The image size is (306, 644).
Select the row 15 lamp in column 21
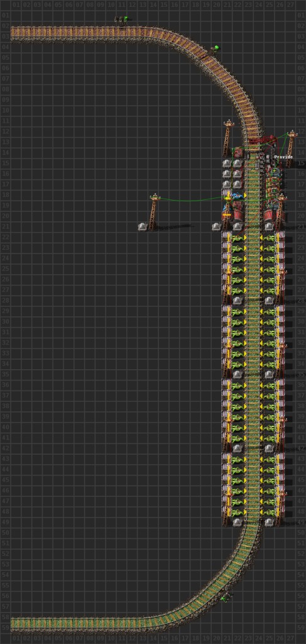pos(227,163)
